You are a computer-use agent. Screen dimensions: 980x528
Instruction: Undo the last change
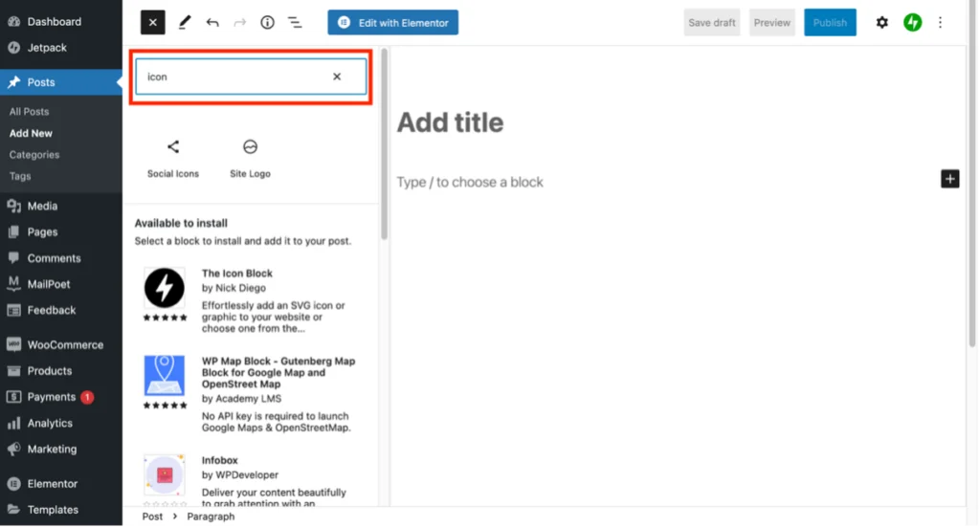[x=212, y=23]
